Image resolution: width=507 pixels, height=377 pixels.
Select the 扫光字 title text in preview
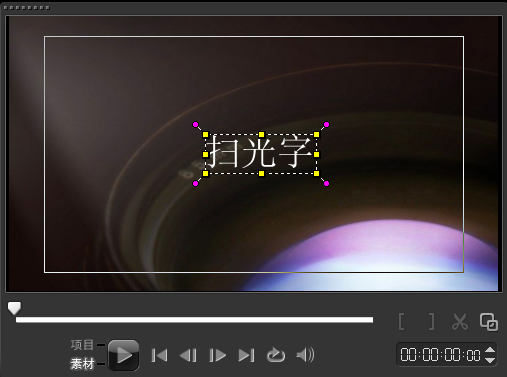(261, 154)
